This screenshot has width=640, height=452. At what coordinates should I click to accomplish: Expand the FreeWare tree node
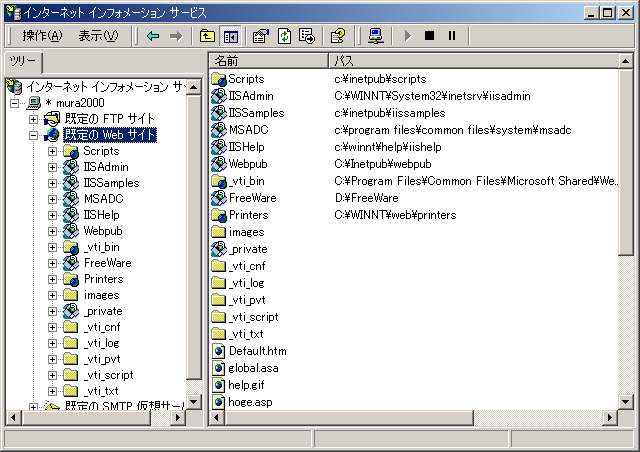pos(52,263)
